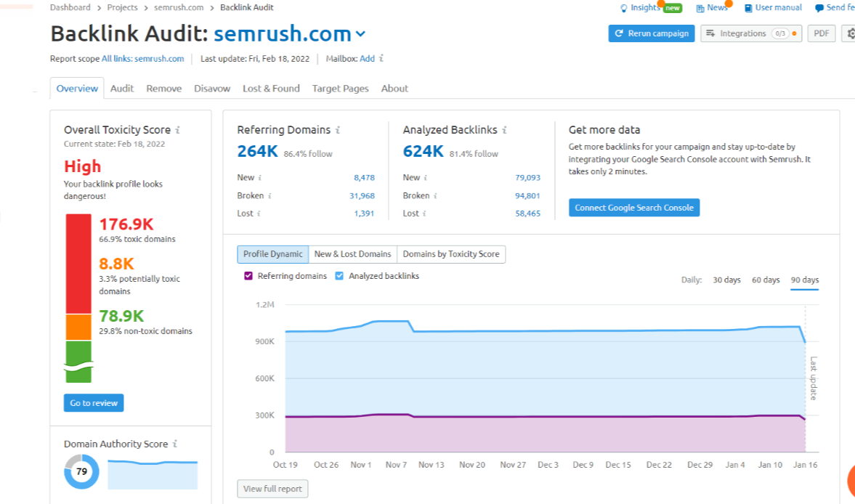Open User manual book icon
Screen dimensions: 855x504
tap(748, 8)
